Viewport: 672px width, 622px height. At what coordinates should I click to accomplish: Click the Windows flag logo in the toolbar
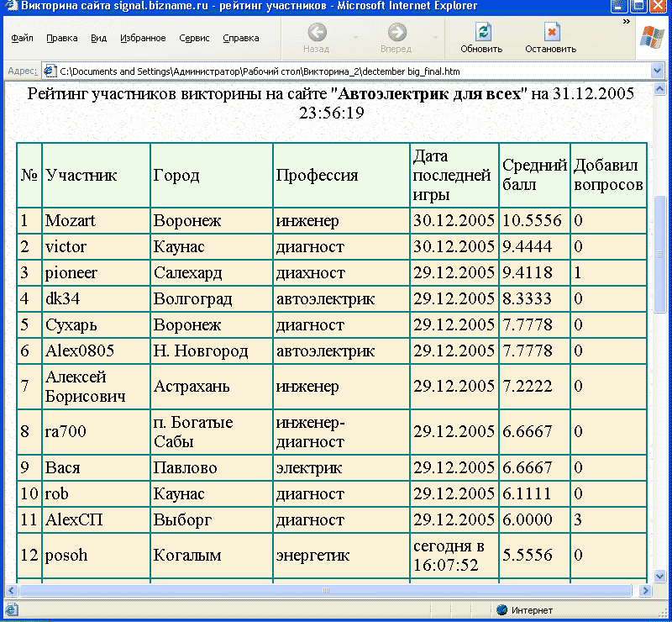click(652, 37)
